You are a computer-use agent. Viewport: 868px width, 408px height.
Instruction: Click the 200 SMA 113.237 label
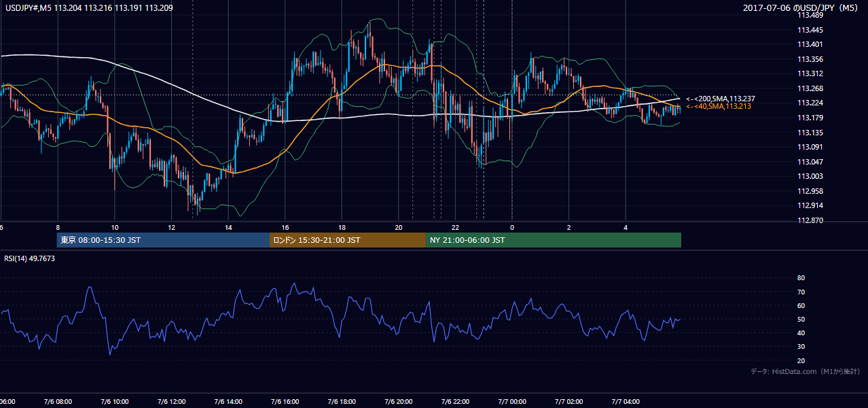pyautogui.click(x=720, y=99)
